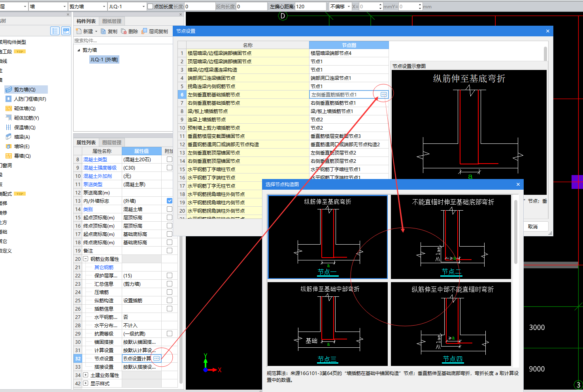Toggle 附加 checkbox for 混凝土类型 row
Screen dimensions: 583x392
click(x=170, y=159)
